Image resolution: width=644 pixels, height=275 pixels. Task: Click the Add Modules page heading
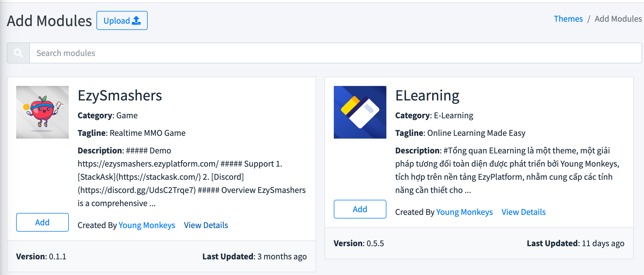click(49, 21)
